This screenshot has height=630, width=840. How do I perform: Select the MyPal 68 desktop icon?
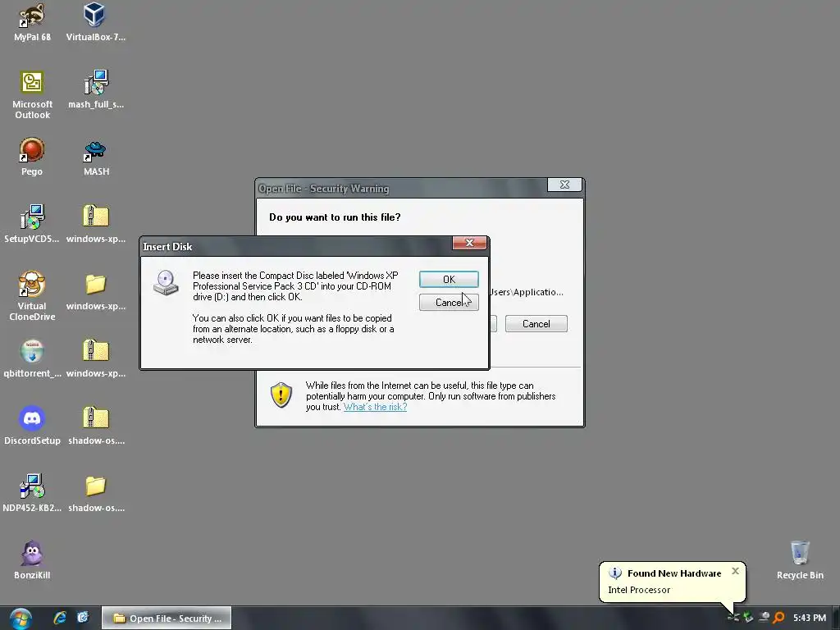tap(32, 22)
